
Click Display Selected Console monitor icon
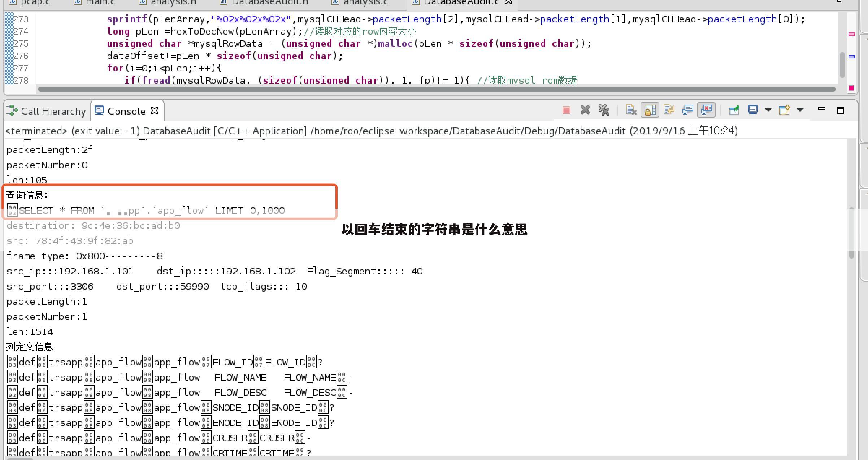tap(753, 110)
